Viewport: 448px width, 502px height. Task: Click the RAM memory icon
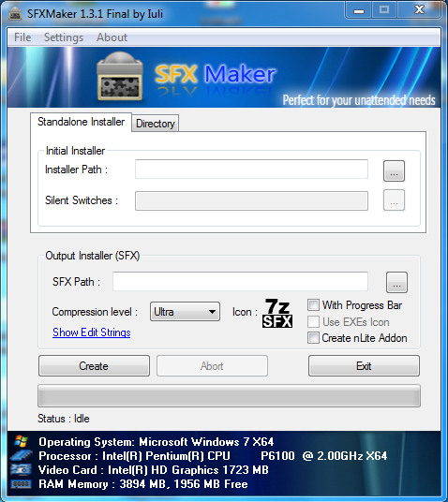coord(21,484)
